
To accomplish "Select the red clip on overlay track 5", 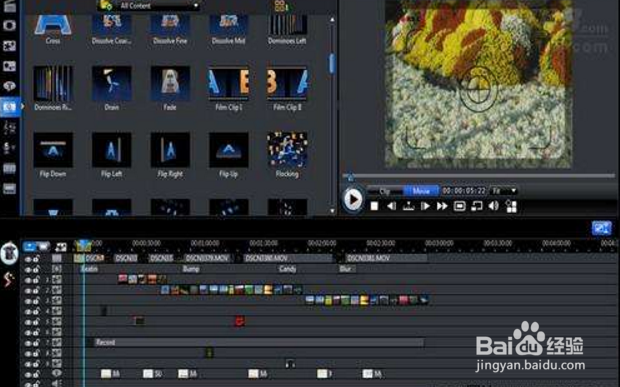I will [x=239, y=321].
